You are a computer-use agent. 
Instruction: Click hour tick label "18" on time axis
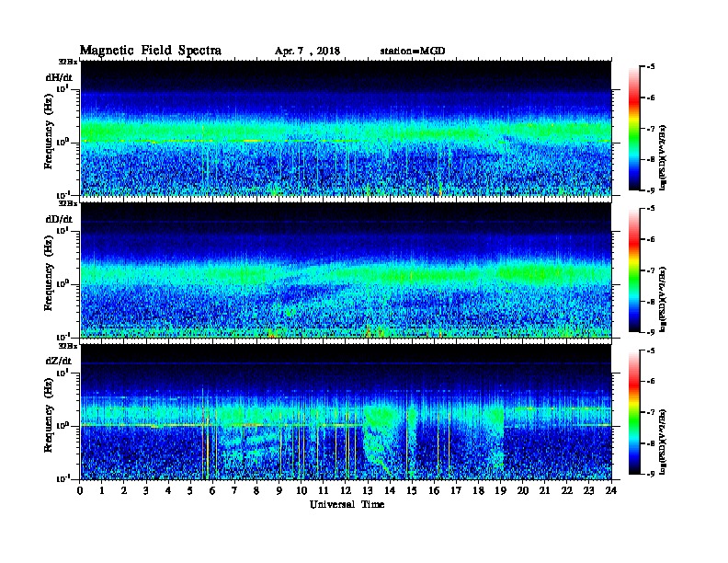tap(478, 490)
